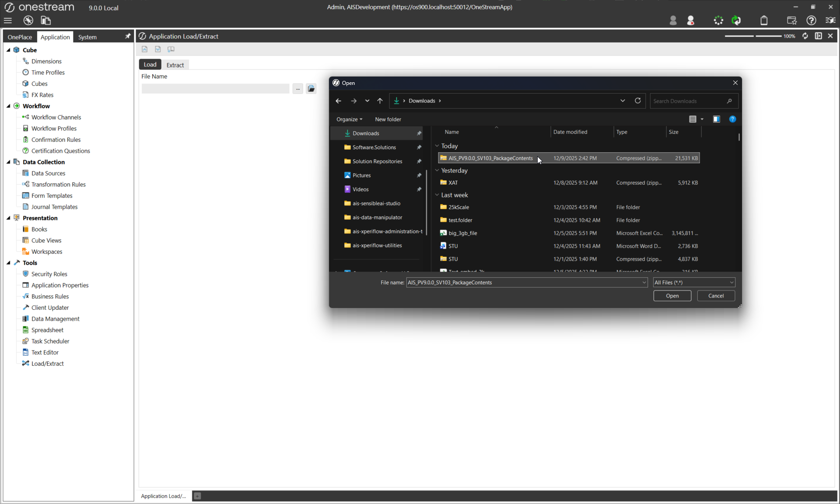Open the Load/Extract tool in the tree
The height and width of the screenshot is (504, 840).
(x=47, y=364)
